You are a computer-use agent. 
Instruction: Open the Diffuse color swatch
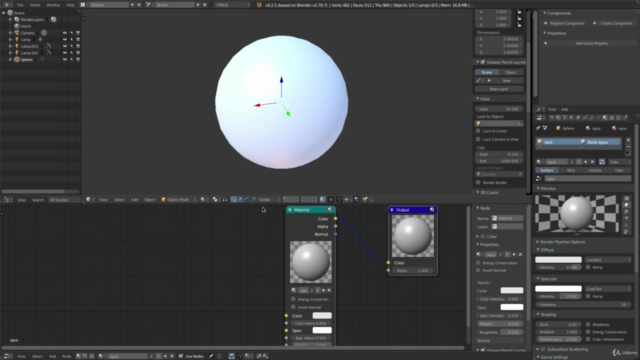coord(558,260)
